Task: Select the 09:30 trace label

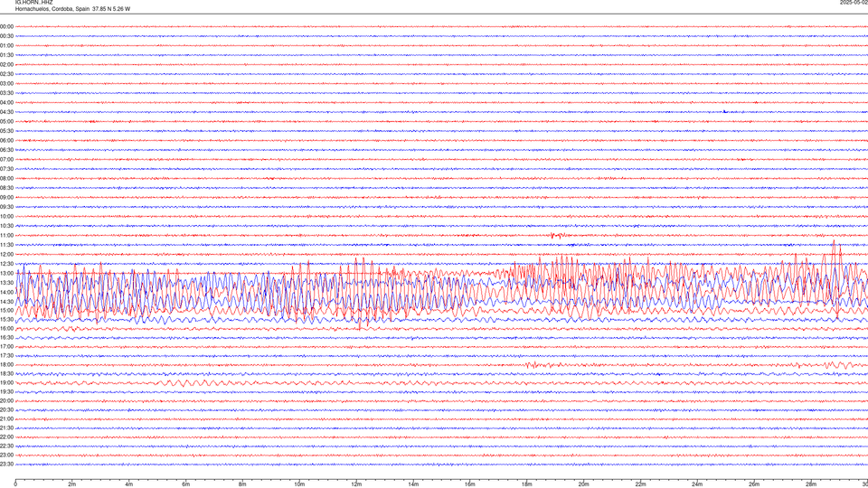Action: [6, 207]
